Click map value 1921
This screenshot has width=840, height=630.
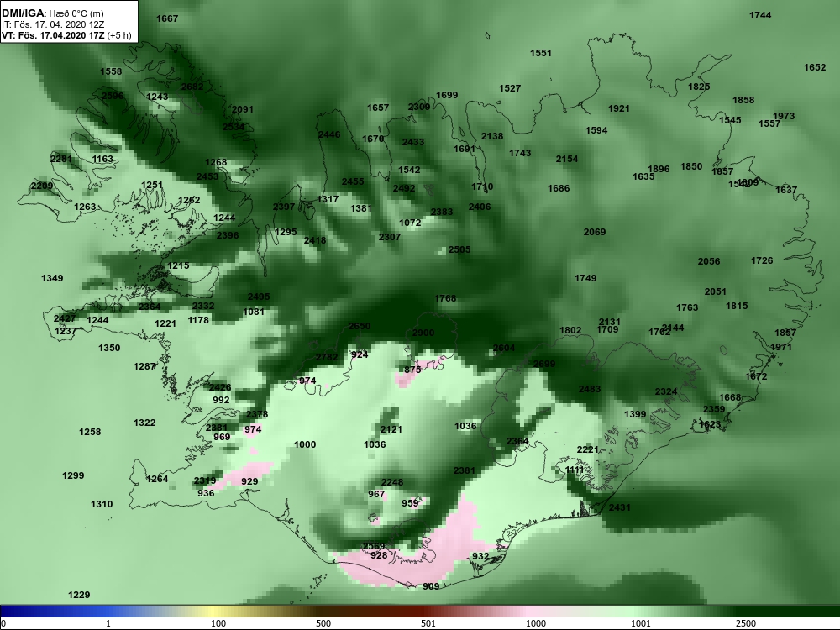point(619,108)
